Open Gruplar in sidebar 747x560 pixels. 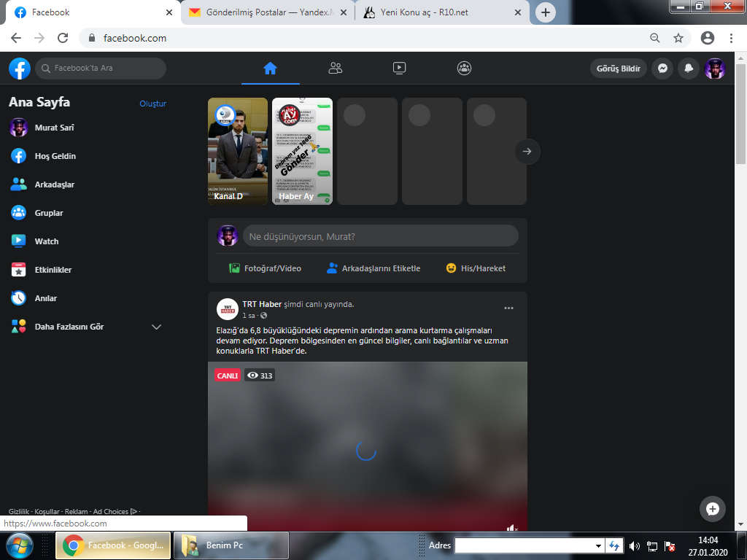click(x=88, y=213)
